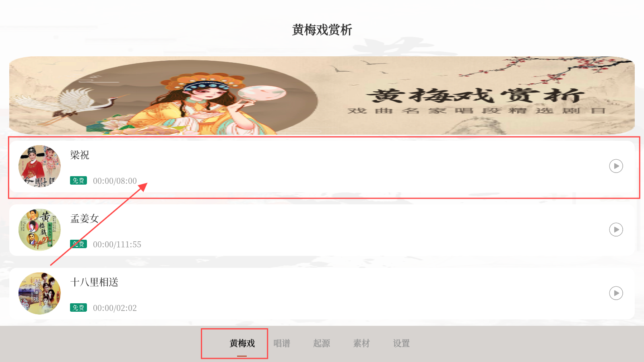The height and width of the screenshot is (362, 644).
Task: Select the 梁祝 title text
Action: click(80, 155)
